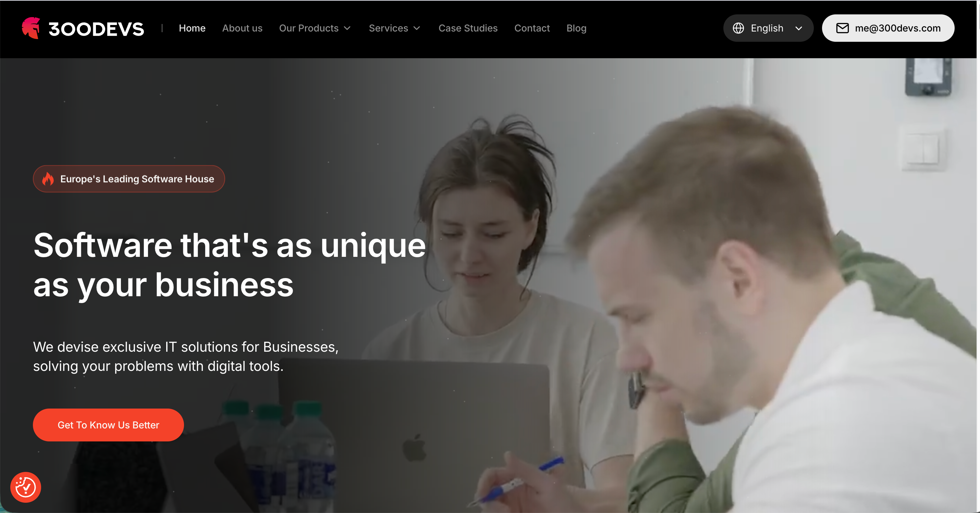Open the Contact page link
Image resolution: width=980 pixels, height=513 pixels.
(x=532, y=28)
